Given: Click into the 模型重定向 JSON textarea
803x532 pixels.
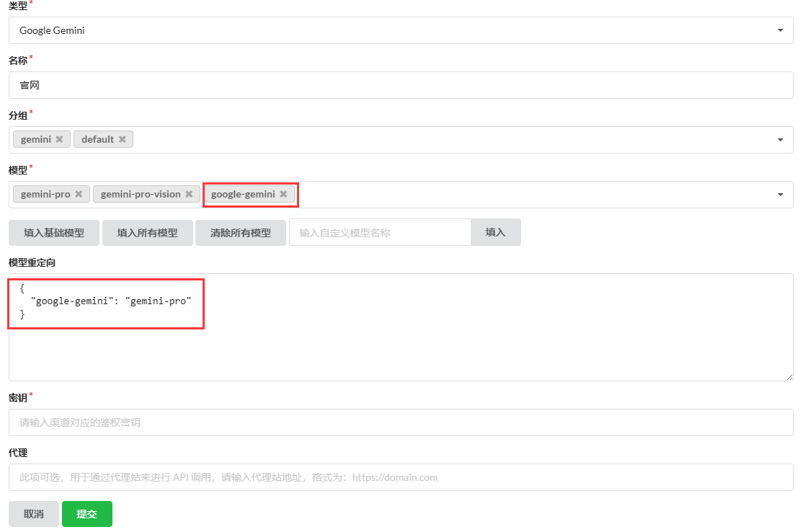Looking at the screenshot, I should coord(401,327).
